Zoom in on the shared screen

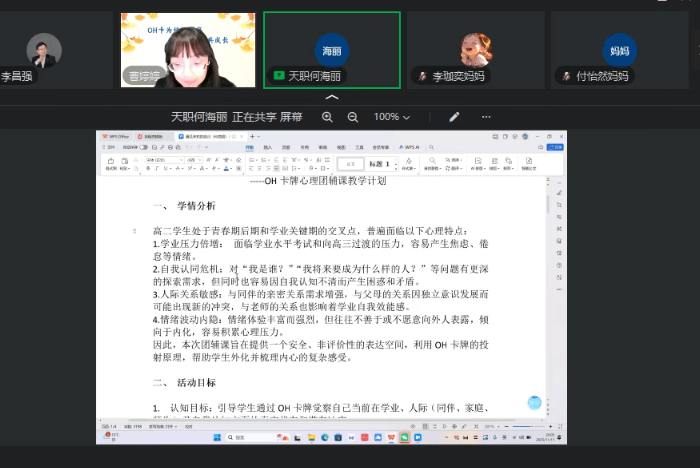(x=327, y=117)
